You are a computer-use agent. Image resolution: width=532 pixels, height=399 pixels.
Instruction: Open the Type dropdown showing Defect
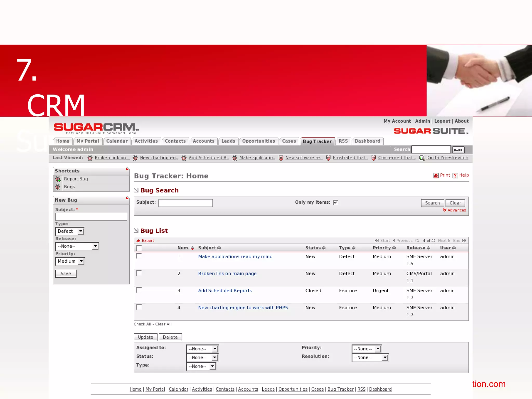pyautogui.click(x=70, y=231)
